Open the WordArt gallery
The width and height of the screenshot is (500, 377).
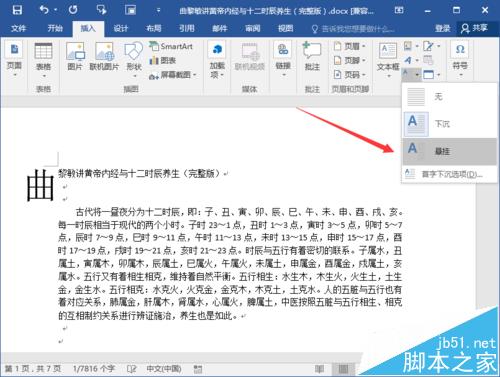[411, 60]
